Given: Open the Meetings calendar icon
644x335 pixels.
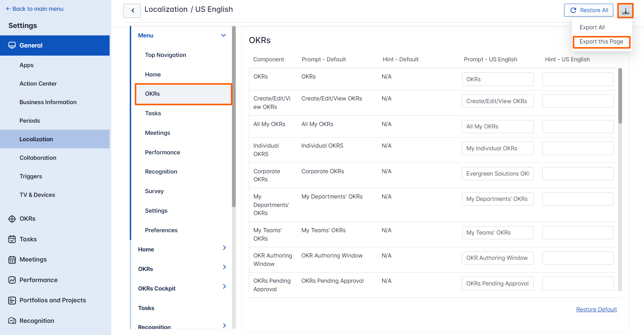Looking at the screenshot, I should pyautogui.click(x=12, y=259).
